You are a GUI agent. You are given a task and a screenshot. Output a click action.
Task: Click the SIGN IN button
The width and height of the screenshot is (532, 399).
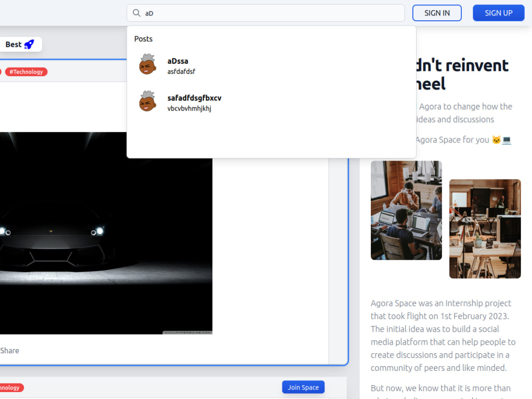437,13
